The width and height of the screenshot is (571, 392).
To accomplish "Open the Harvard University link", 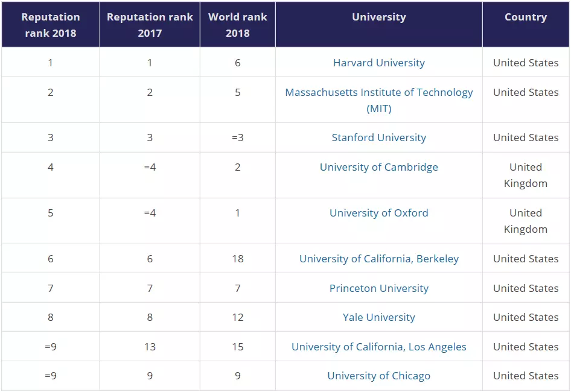I will [378, 63].
